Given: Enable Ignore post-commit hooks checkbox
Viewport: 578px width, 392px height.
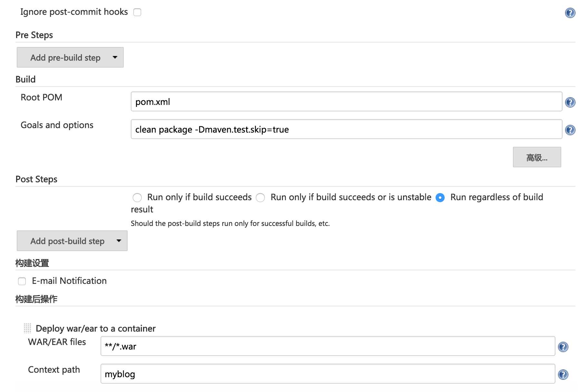Looking at the screenshot, I should point(137,12).
